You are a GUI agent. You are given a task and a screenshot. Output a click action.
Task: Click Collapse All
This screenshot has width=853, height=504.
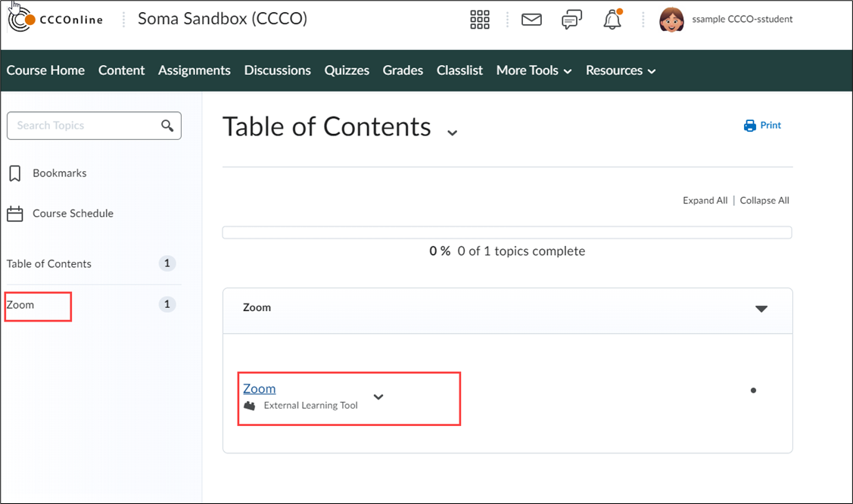coord(764,201)
